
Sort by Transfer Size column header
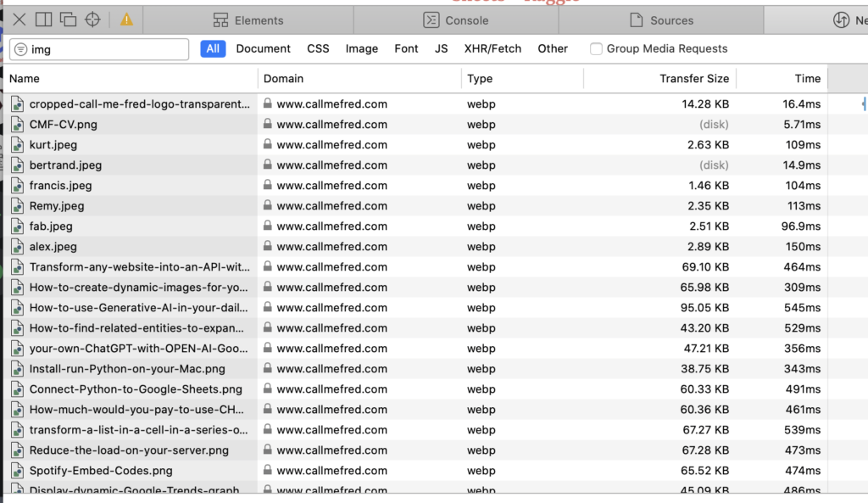coord(659,79)
